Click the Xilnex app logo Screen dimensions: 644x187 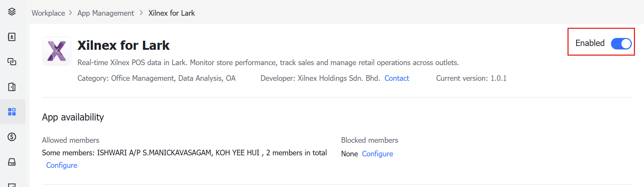pyautogui.click(x=57, y=51)
